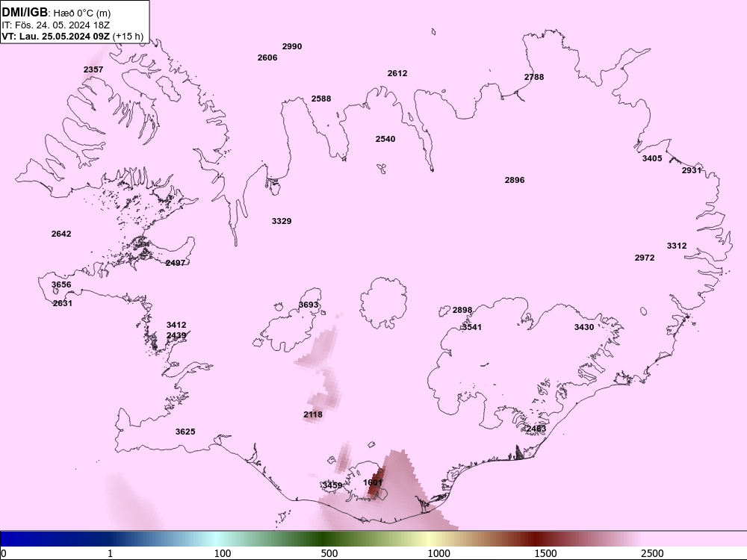Select the valid time 'Lau. 25.05.2024 09Z'
Screen dimensions: 747x560
tap(65, 36)
